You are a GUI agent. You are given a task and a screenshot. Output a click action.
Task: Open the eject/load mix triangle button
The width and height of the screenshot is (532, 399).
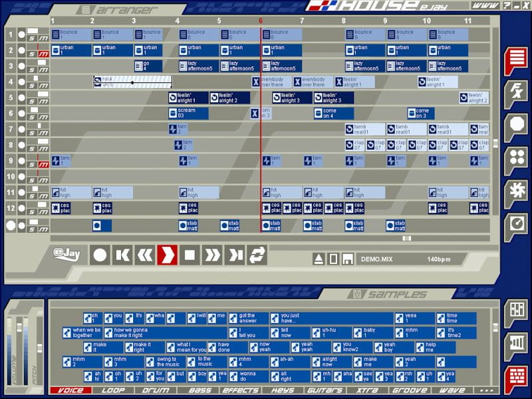click(319, 259)
